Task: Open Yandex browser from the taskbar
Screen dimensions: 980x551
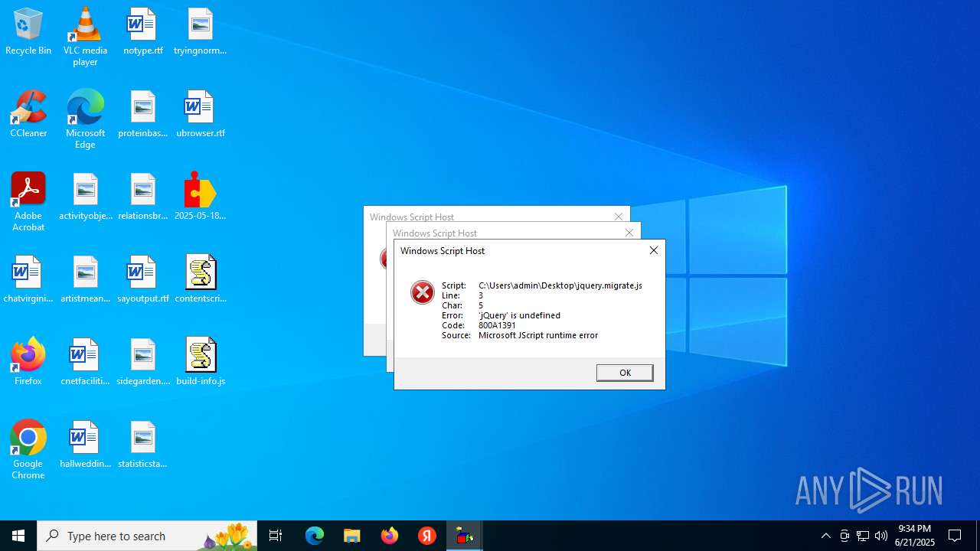Action: 427,536
